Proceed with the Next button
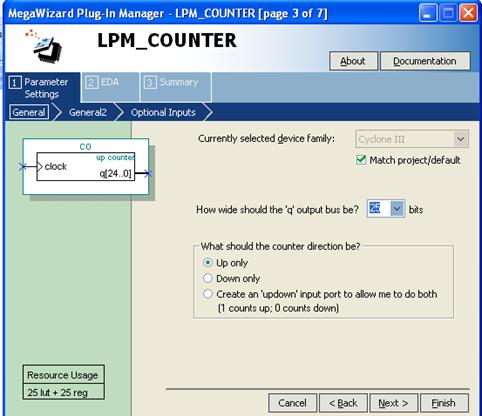482x416 pixels. pyautogui.click(x=393, y=403)
